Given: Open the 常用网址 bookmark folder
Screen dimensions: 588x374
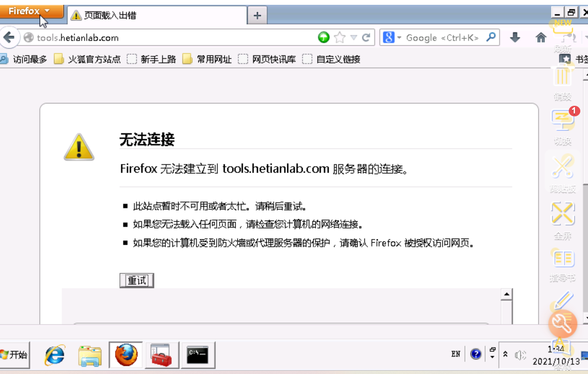Looking at the screenshot, I should [207, 60].
